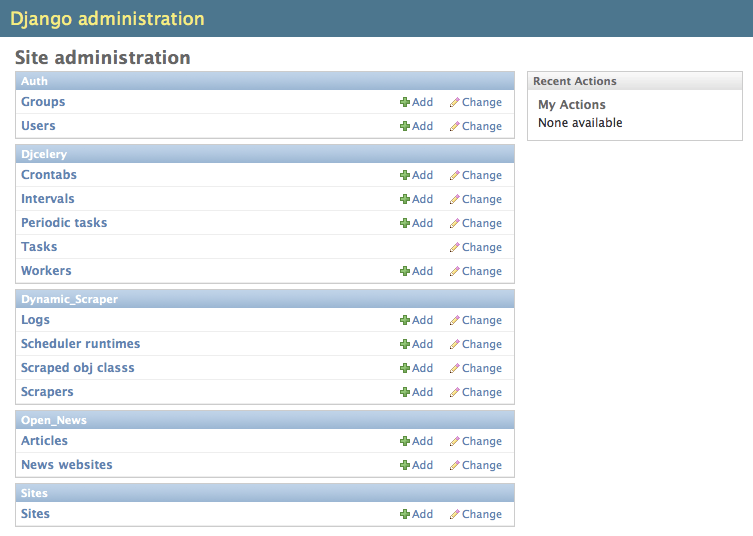This screenshot has width=753, height=536.
Task: Click the Open_News section header
Action: point(265,420)
